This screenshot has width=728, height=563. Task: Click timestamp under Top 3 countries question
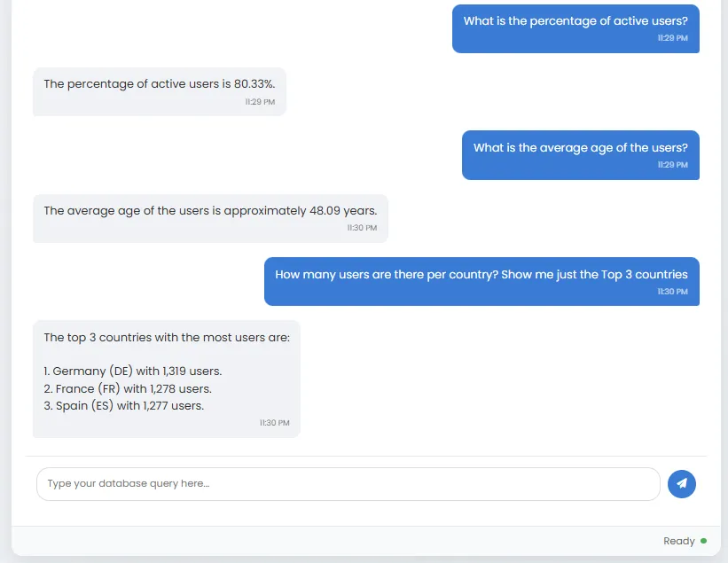672,292
